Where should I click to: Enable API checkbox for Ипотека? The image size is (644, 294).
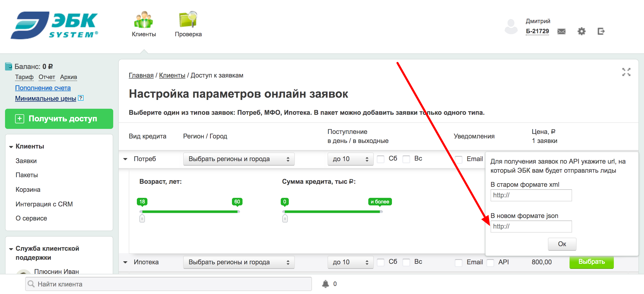coord(490,263)
